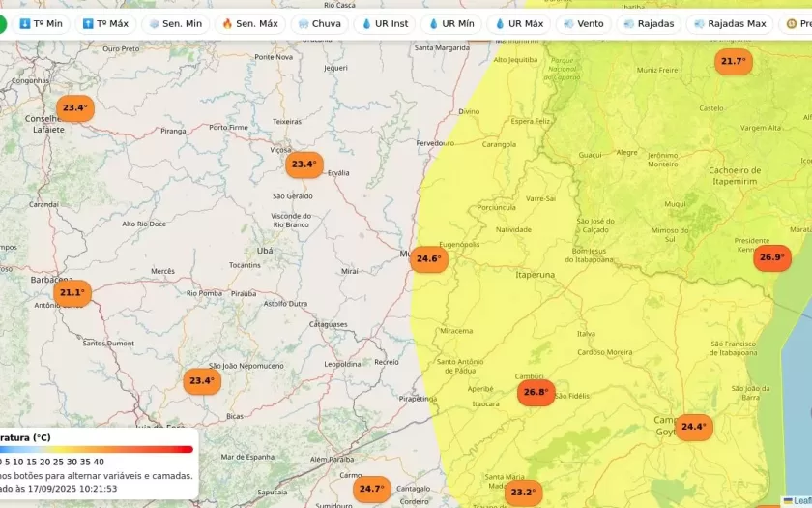Select UR Máx humidity variable
812x508 pixels.
tap(519, 23)
